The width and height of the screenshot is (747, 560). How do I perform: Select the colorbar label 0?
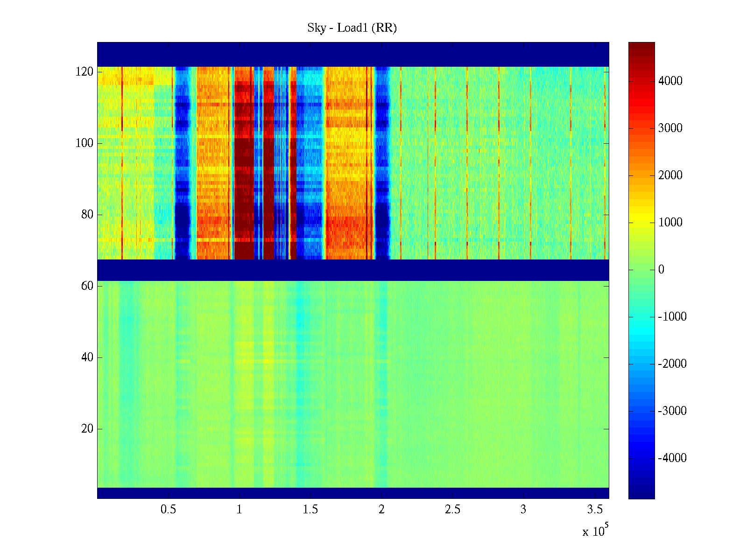click(661, 270)
